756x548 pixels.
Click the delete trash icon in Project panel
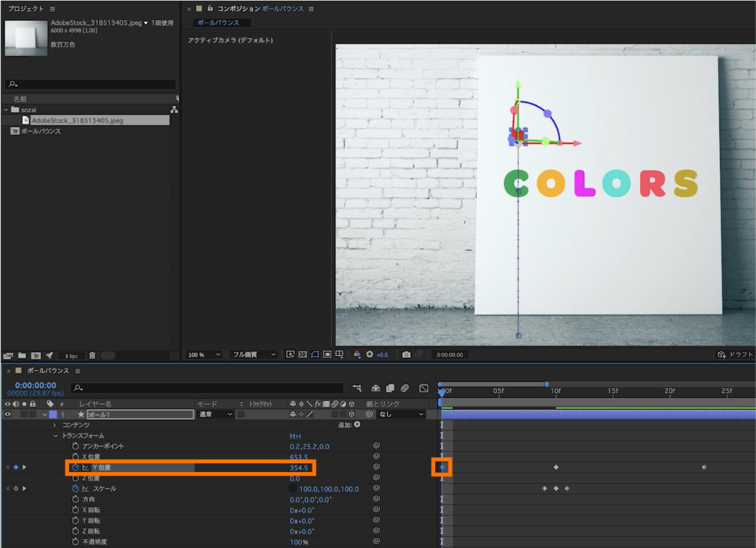(92, 356)
